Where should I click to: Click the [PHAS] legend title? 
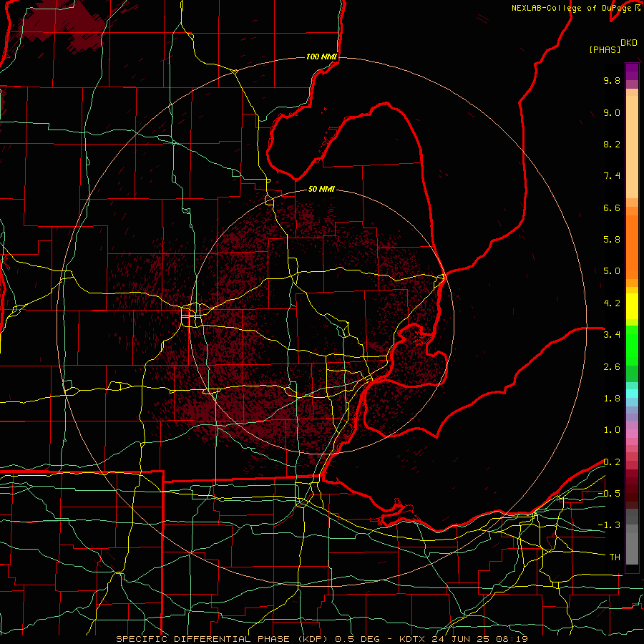[605, 49]
